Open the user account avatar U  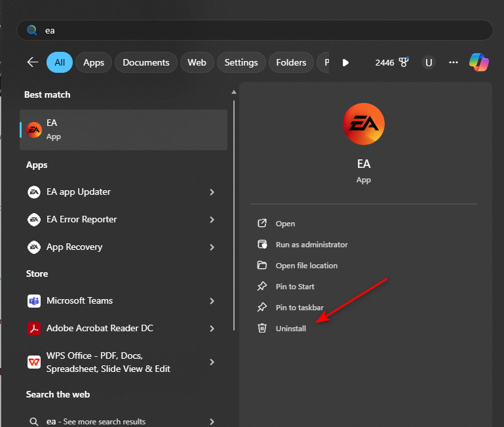(x=429, y=62)
